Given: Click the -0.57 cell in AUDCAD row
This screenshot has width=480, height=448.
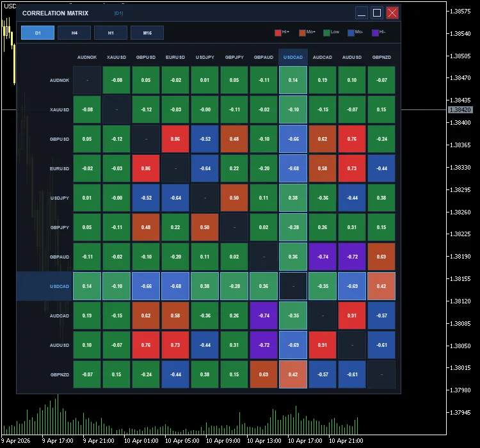Looking at the screenshot, I should (x=381, y=316).
